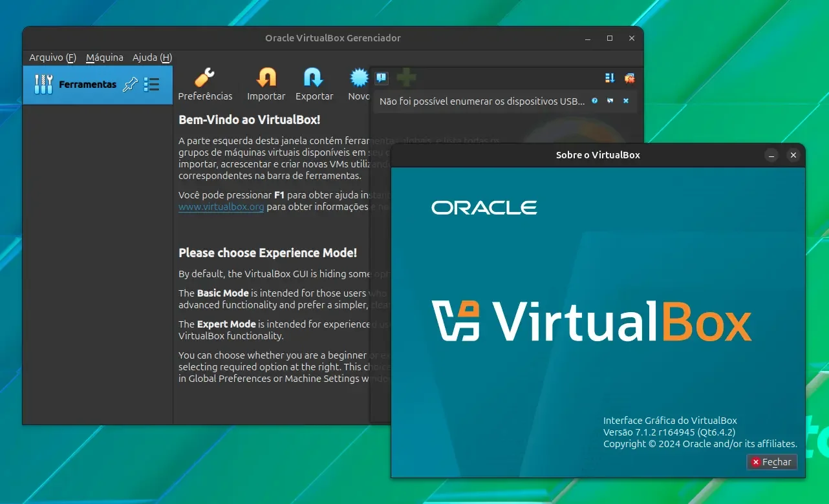Image resolution: width=829 pixels, height=504 pixels.
Task: Click Interface Gráfica do VirtualBox text
Action: pyautogui.click(x=670, y=421)
